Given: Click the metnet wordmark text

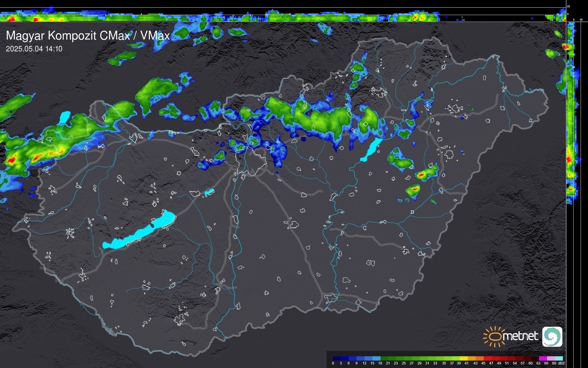Looking at the screenshot, I should click(520, 336).
